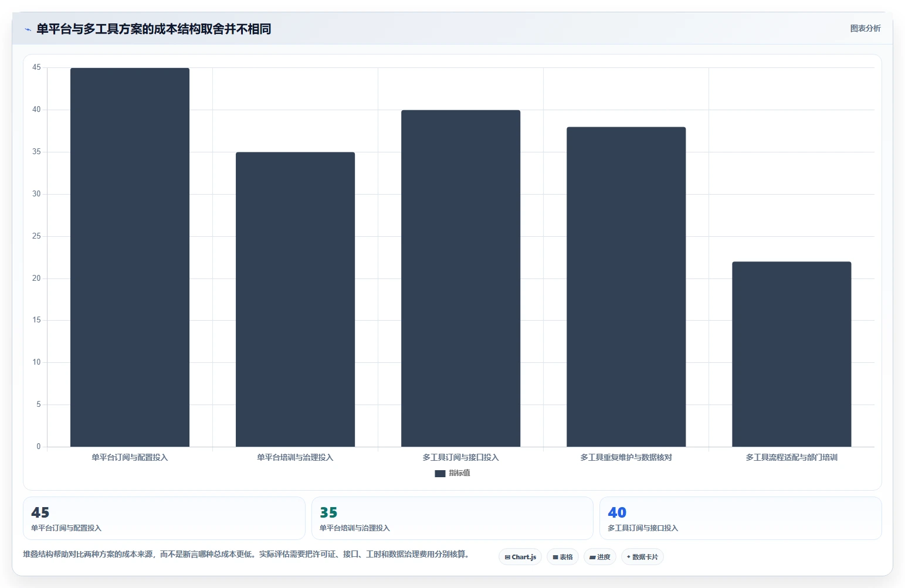Click the icon inside the Chart.js tag
Image resolution: width=905 pixels, height=588 pixels.
pos(507,558)
